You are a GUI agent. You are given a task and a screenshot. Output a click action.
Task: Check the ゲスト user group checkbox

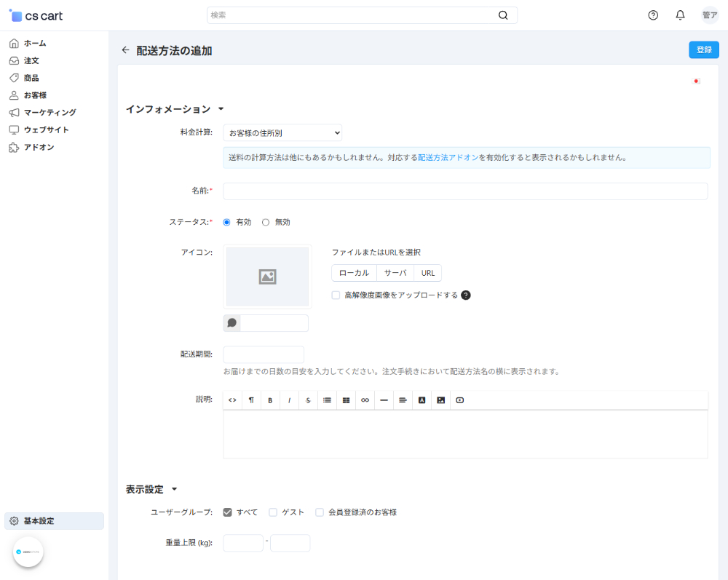(x=273, y=512)
